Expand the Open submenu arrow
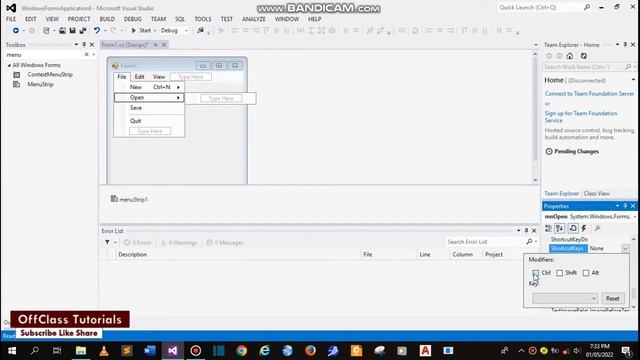 click(x=178, y=98)
